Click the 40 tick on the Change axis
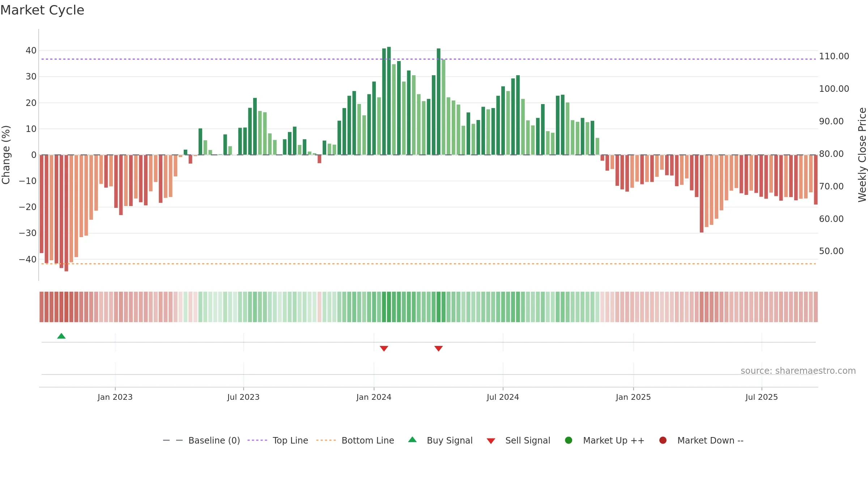Viewport: 868px width, 488px height. pyautogui.click(x=31, y=51)
